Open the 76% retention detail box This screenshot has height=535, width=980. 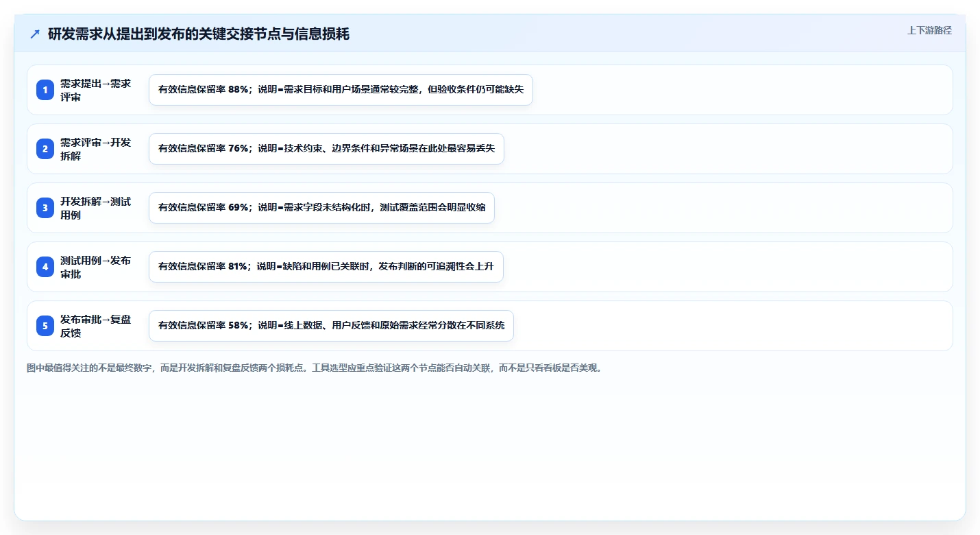pyautogui.click(x=326, y=149)
